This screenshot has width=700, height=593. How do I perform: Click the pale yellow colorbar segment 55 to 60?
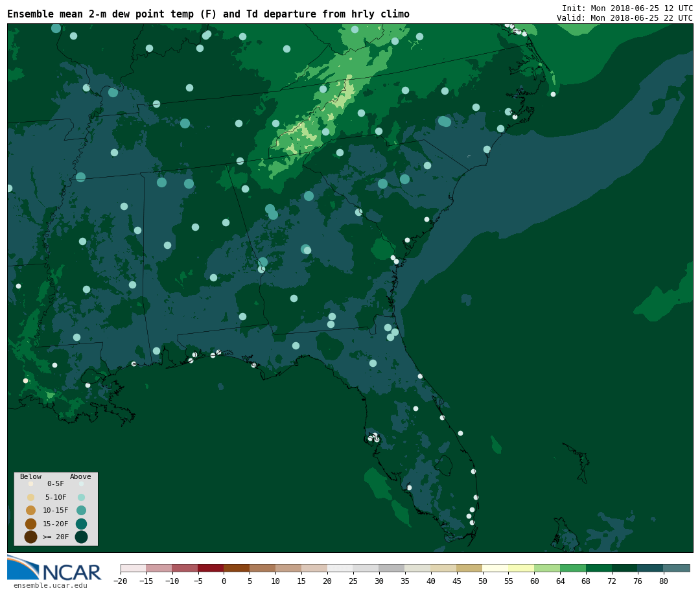click(522, 568)
